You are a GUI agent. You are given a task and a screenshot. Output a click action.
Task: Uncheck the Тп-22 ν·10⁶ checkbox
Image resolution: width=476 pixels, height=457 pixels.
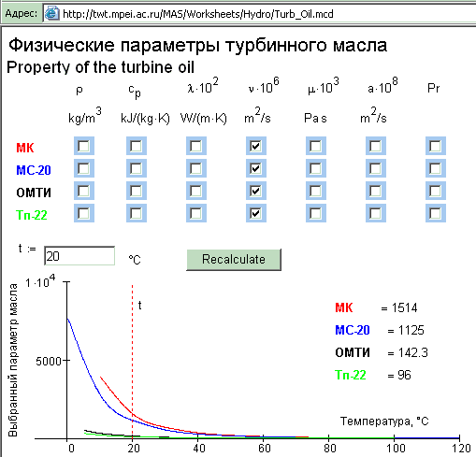click(x=256, y=213)
